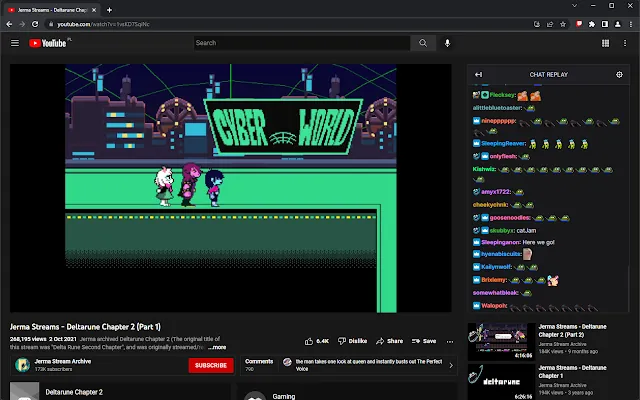Click chat username hyenabiscuits
Screen dimensions: 640x400
click(x=501, y=254)
